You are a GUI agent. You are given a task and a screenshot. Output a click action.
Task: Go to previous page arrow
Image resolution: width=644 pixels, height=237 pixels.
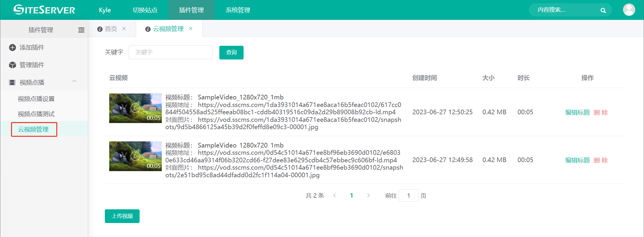[x=335, y=196]
